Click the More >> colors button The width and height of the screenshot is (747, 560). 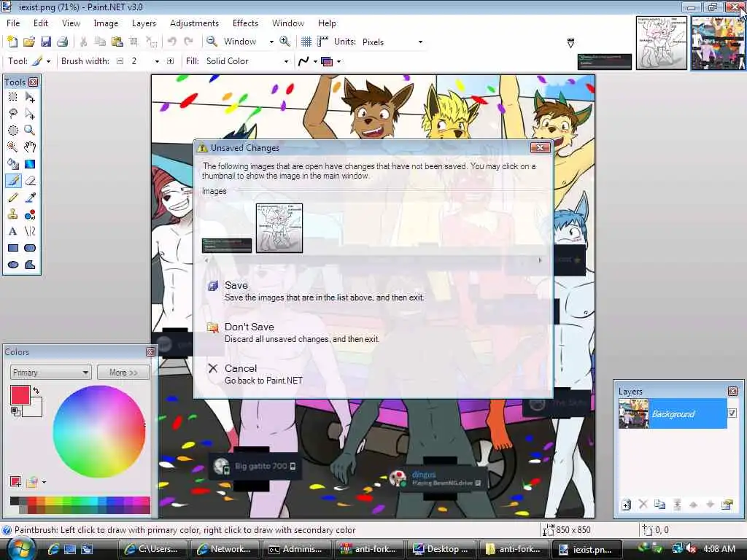(x=123, y=373)
